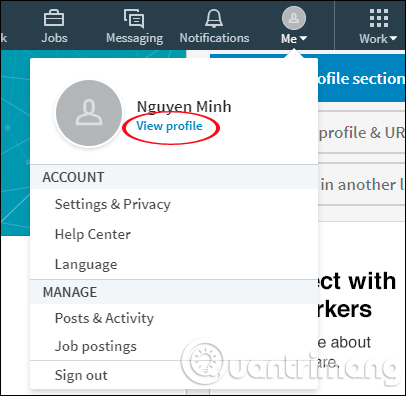This screenshot has height=396, width=406.
Task: Open Notifications via the bell icon
Action: [214, 18]
